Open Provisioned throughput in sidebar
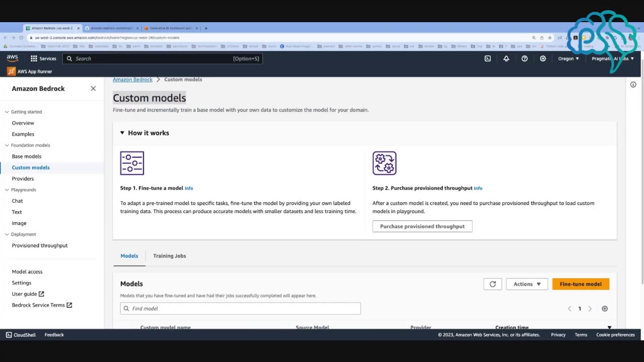Image resolution: width=644 pixels, height=362 pixels. point(40,245)
